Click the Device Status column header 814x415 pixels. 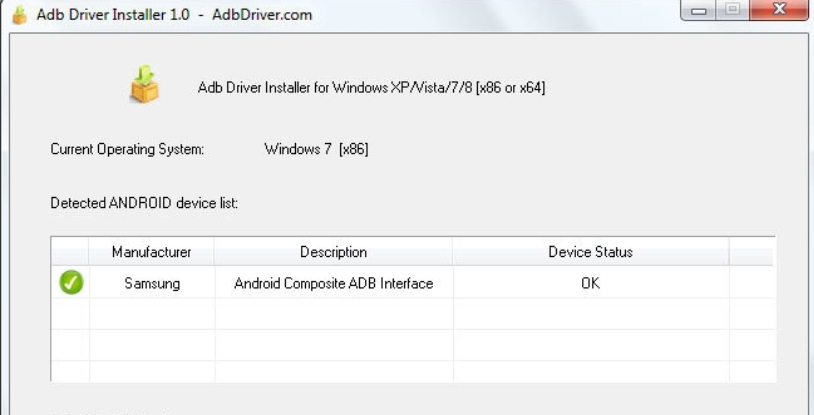click(590, 252)
